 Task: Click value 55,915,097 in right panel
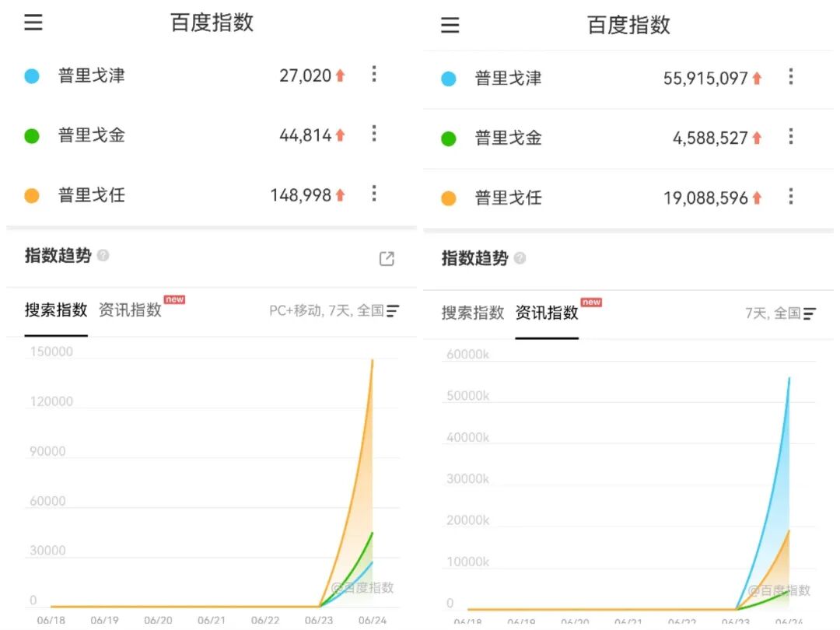pyautogui.click(x=705, y=79)
